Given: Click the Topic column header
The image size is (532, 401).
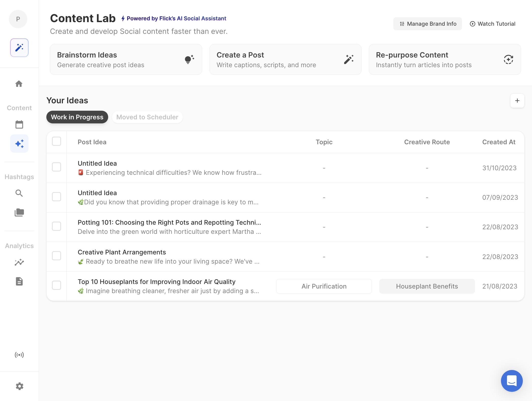Looking at the screenshot, I should (x=324, y=142).
